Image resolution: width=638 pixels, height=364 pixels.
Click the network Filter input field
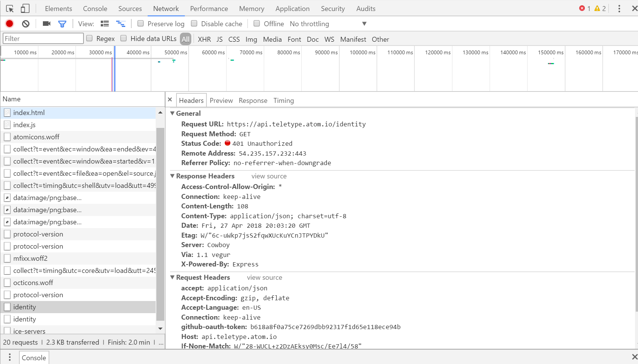(x=43, y=38)
